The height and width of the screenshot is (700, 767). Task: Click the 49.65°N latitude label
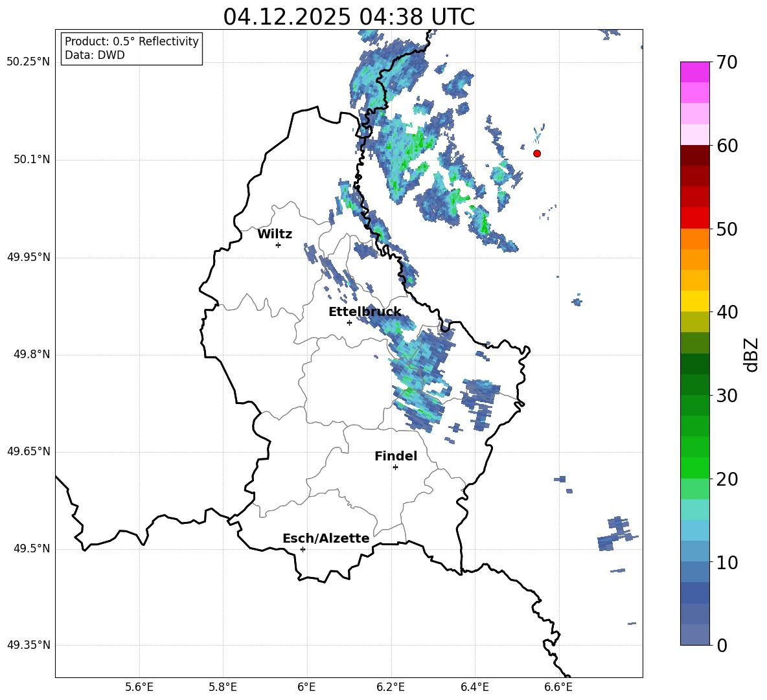tap(29, 451)
